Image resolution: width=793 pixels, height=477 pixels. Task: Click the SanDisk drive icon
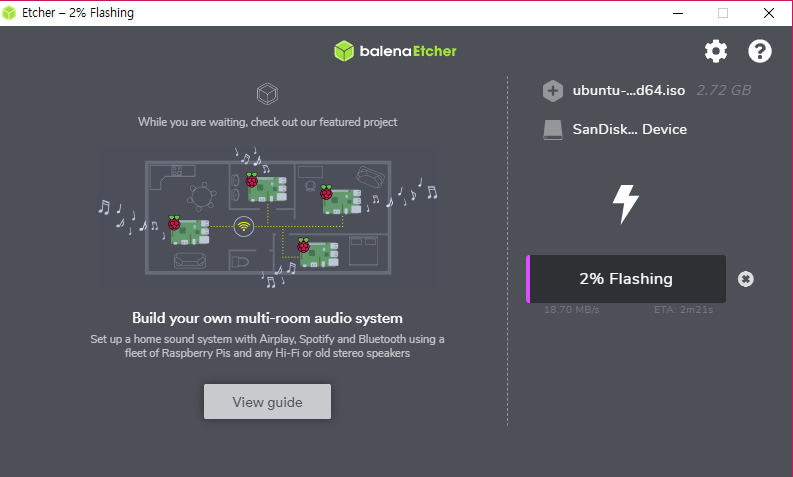553,129
